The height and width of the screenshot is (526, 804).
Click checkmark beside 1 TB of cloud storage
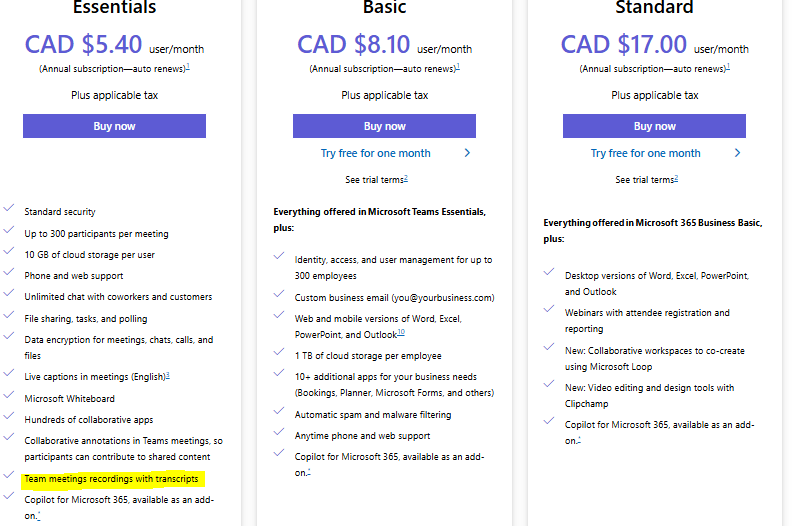click(x=279, y=352)
